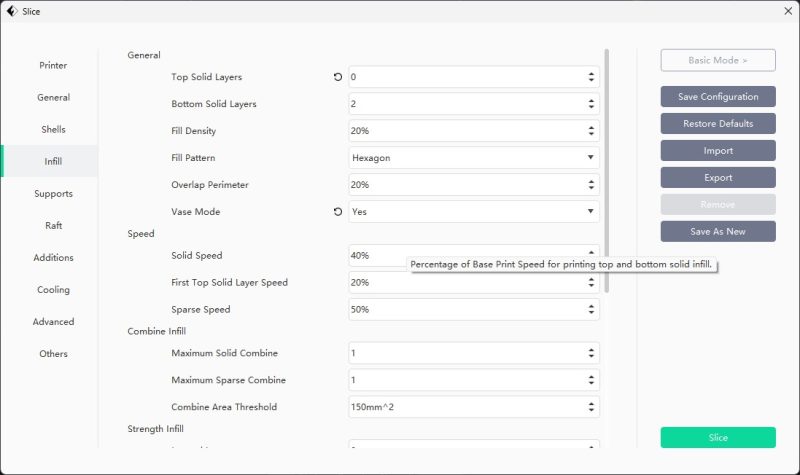Click the Restore Defaults button

pos(718,124)
